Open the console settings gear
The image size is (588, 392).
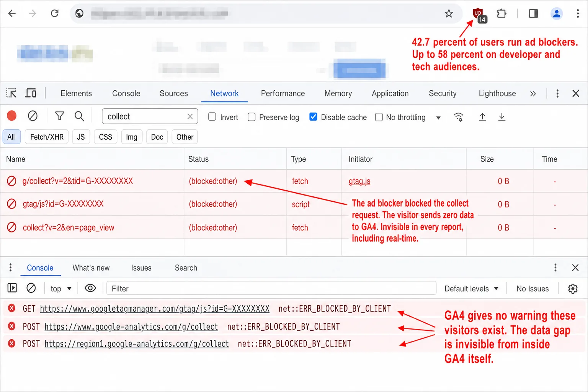tap(573, 289)
